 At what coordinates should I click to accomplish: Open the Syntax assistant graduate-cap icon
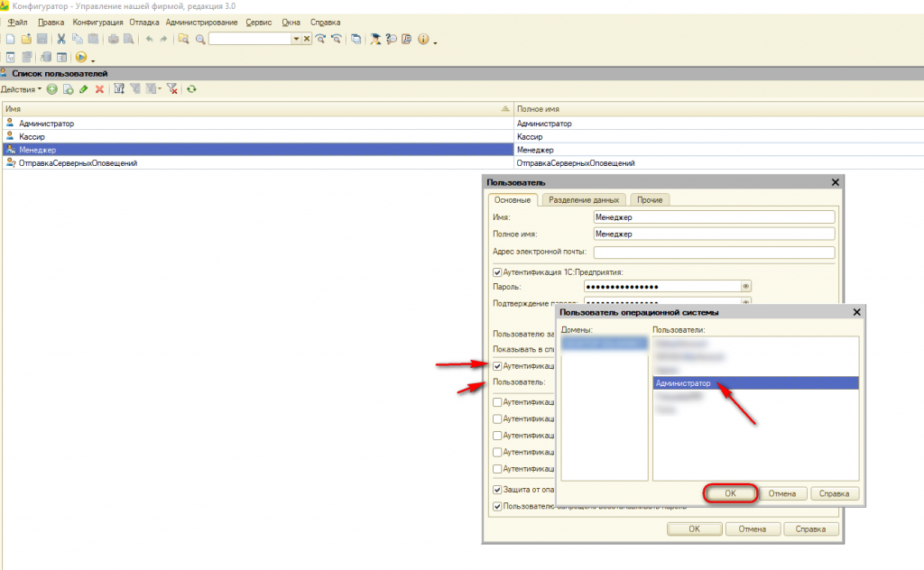coord(374,39)
